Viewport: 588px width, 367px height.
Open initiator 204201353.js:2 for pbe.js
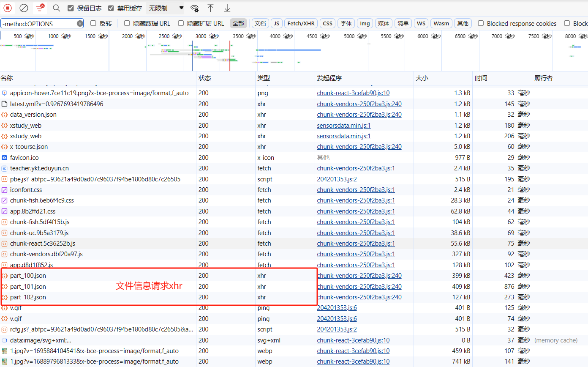point(337,179)
